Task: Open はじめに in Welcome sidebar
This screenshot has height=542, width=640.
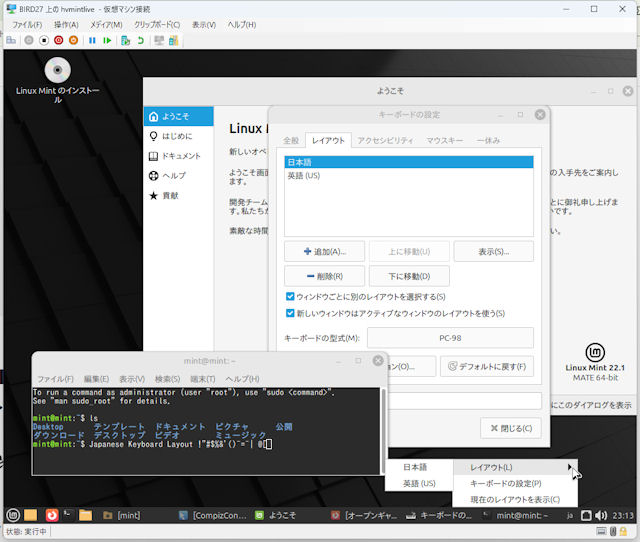Action: 178,136
